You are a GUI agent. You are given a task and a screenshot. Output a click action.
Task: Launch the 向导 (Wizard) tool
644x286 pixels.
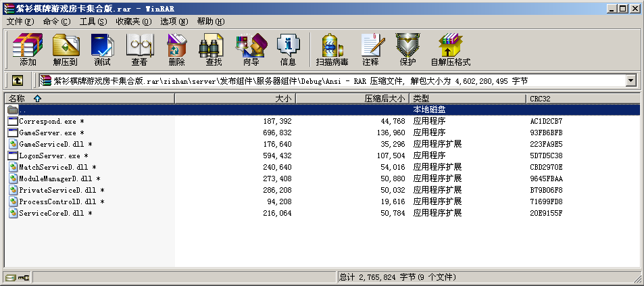pos(251,49)
